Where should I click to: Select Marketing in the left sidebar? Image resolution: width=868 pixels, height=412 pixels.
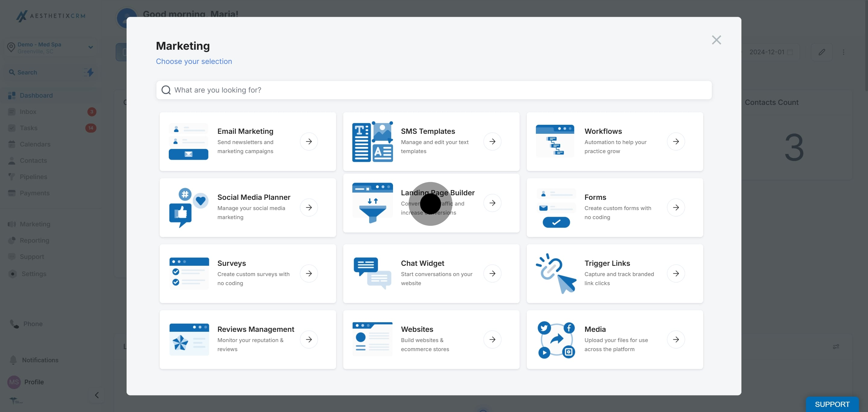[35, 224]
